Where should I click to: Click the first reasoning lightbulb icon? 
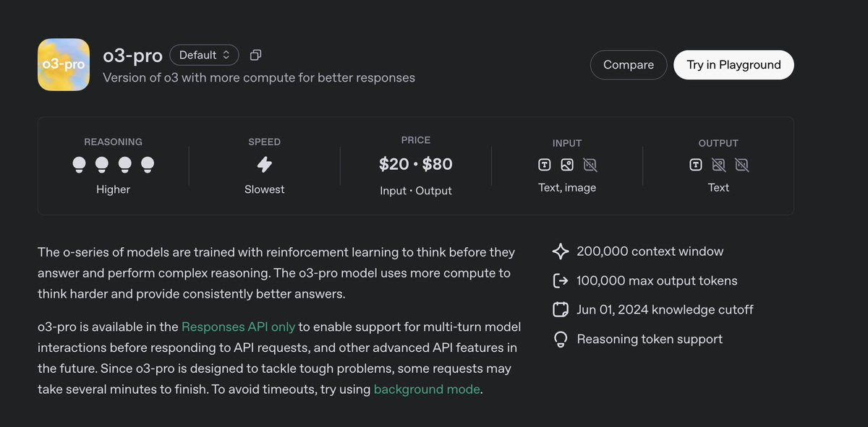80,165
